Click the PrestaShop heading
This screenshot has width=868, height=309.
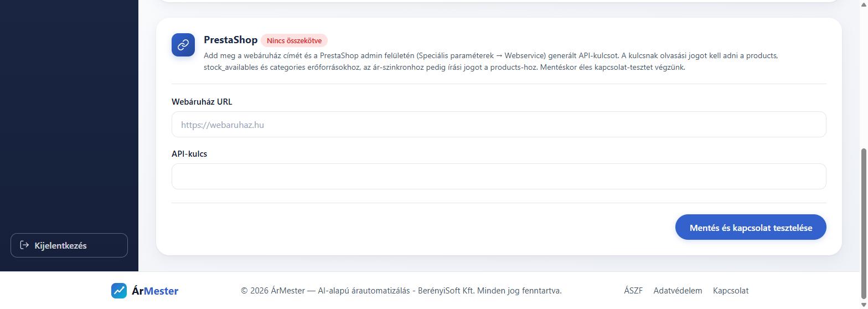point(230,40)
